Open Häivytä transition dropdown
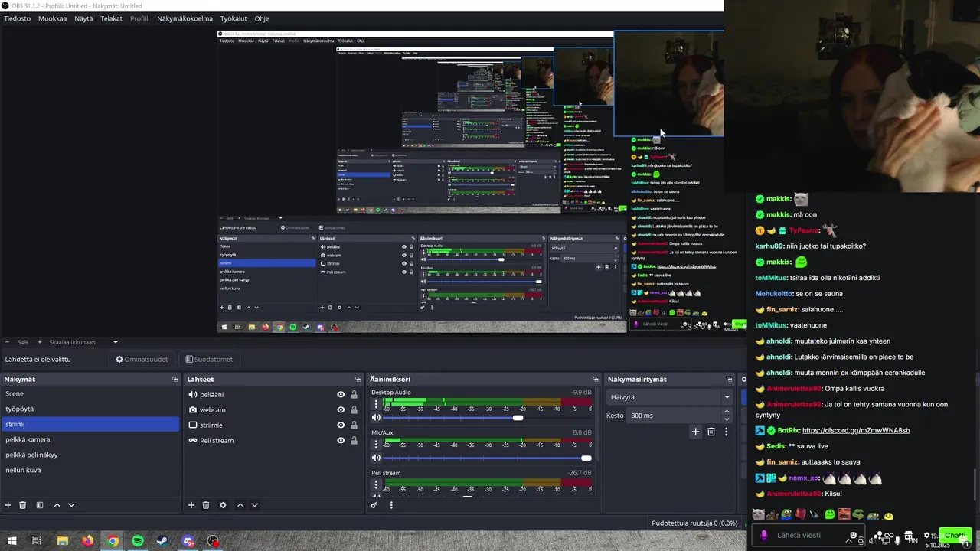The height and width of the screenshot is (551, 980). pyautogui.click(x=670, y=397)
